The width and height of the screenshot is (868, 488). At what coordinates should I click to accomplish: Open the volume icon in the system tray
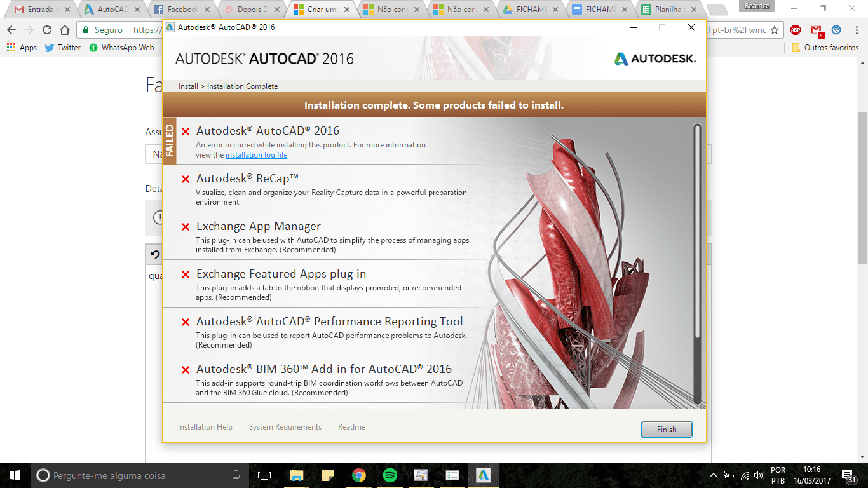[x=759, y=474]
